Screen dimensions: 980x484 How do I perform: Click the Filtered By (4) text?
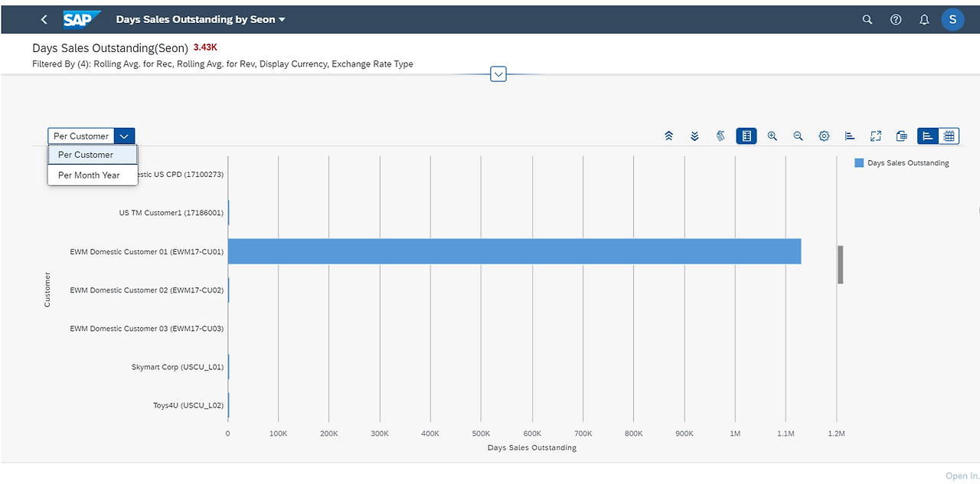tap(223, 64)
